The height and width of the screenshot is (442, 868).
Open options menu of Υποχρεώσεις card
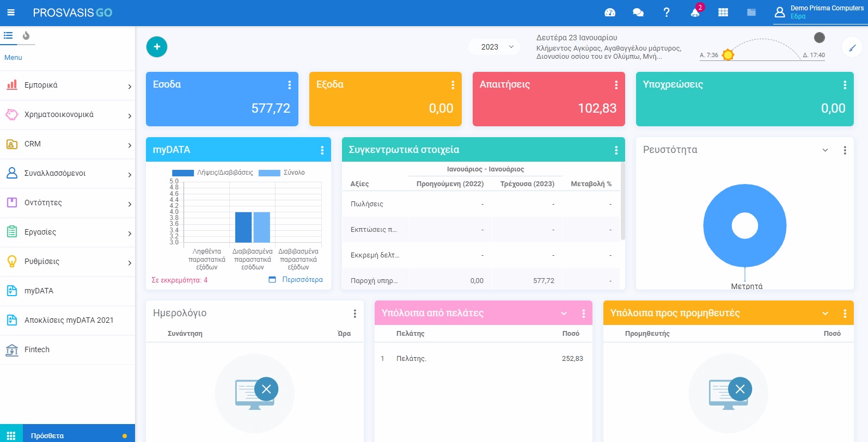pyautogui.click(x=845, y=85)
